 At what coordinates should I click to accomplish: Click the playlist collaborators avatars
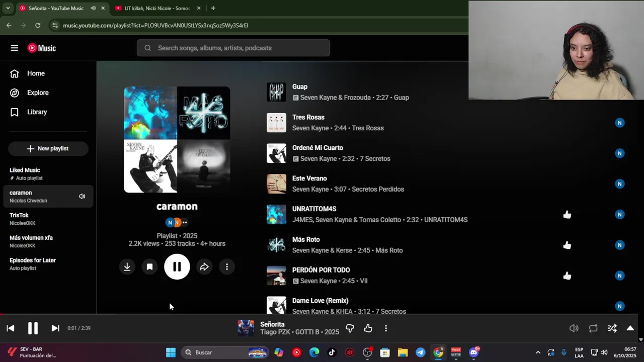177,222
